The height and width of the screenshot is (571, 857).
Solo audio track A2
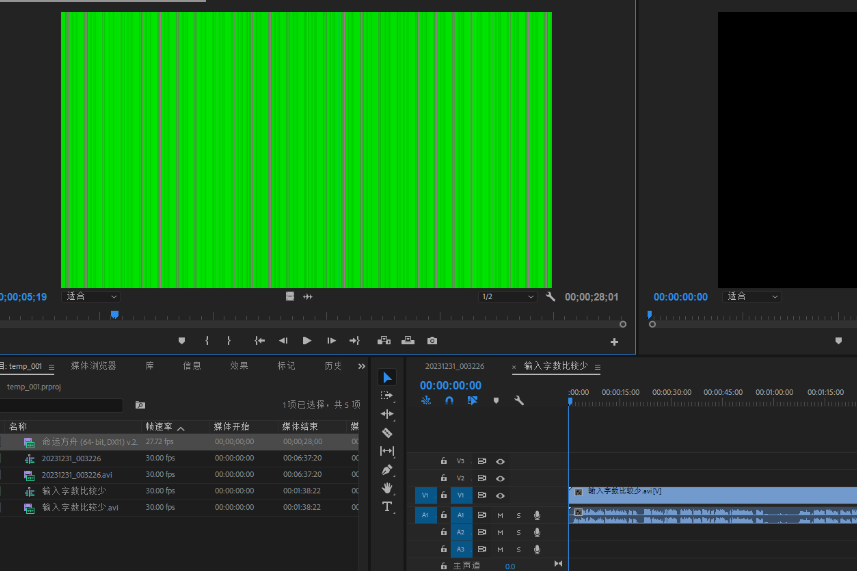519,532
